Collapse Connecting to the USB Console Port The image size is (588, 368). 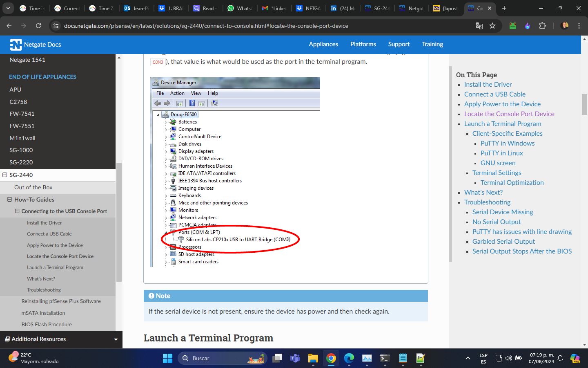[x=17, y=211]
